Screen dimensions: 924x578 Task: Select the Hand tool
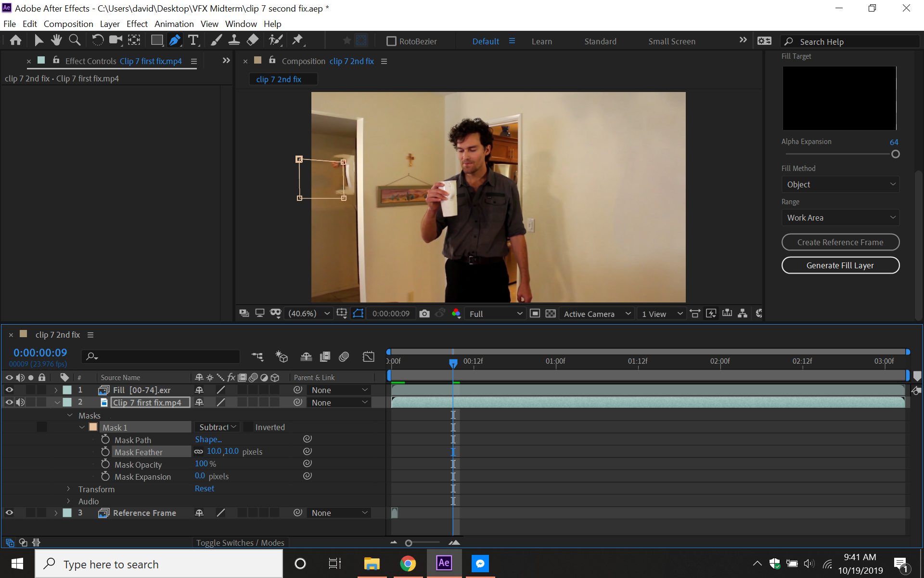point(56,40)
